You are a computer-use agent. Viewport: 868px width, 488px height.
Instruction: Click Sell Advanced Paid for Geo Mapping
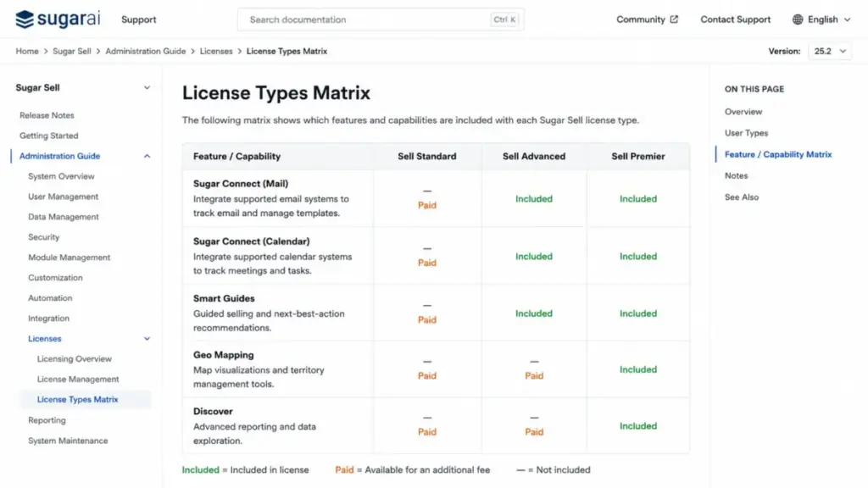click(534, 375)
